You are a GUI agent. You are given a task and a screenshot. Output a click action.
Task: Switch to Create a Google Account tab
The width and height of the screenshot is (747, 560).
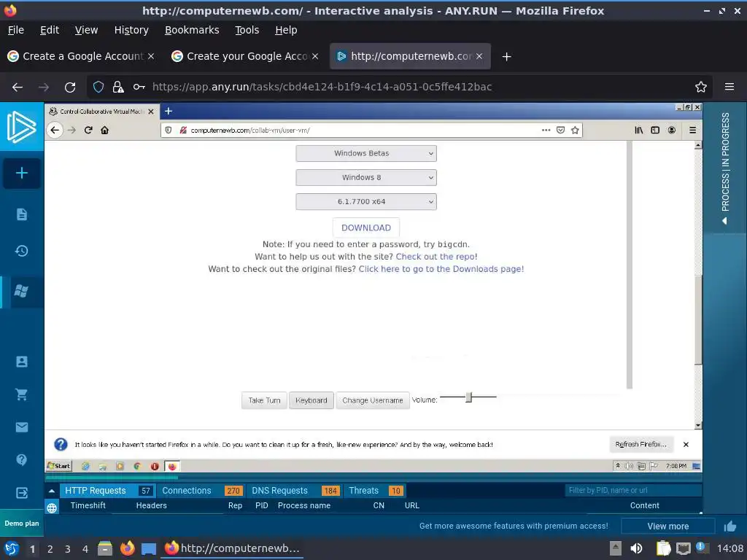point(82,56)
